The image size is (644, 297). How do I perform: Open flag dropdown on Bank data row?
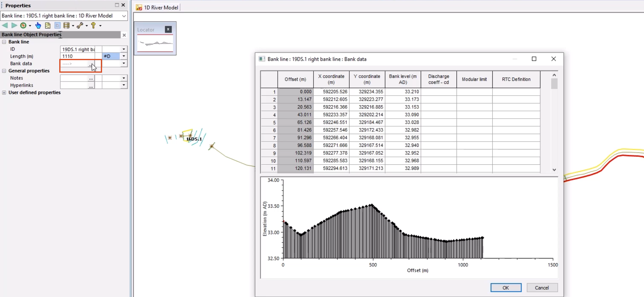tap(124, 64)
